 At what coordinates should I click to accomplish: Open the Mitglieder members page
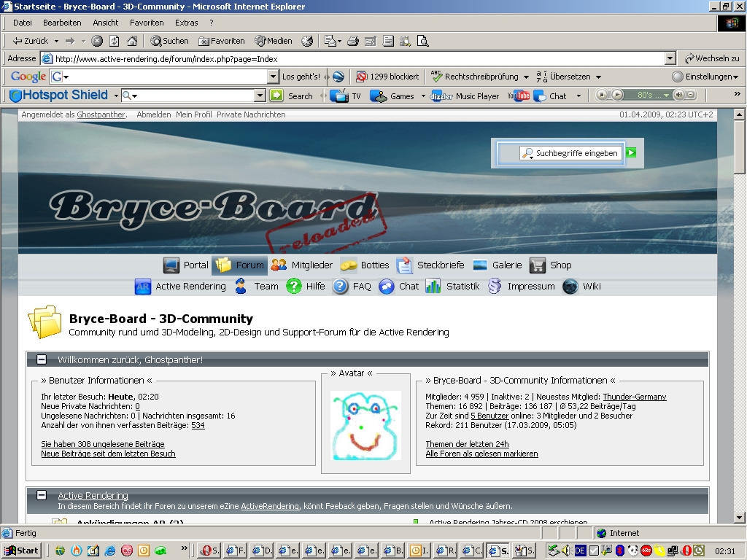(301, 265)
